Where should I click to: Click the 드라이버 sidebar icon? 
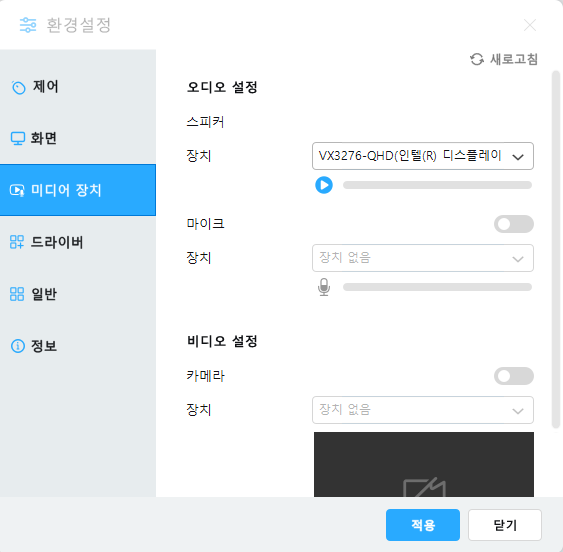(x=17, y=242)
